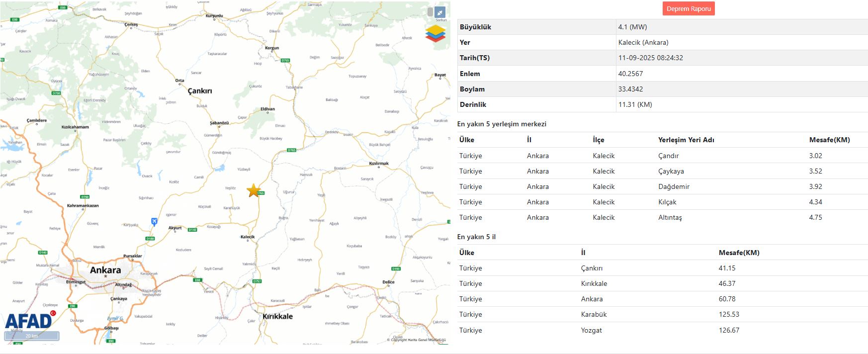This screenshot has width=868, height=354.
Task: Click the Harita Genel Müdürlüğü copyright link
Action: coord(416,340)
